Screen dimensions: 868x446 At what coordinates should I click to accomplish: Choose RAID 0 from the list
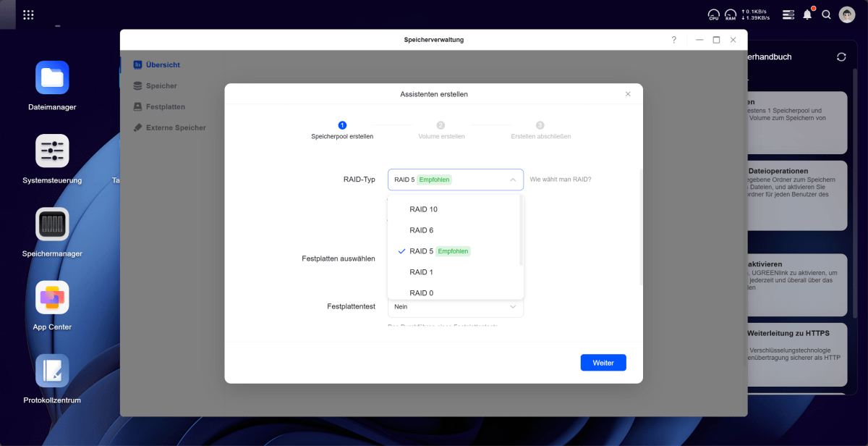[x=456, y=292]
